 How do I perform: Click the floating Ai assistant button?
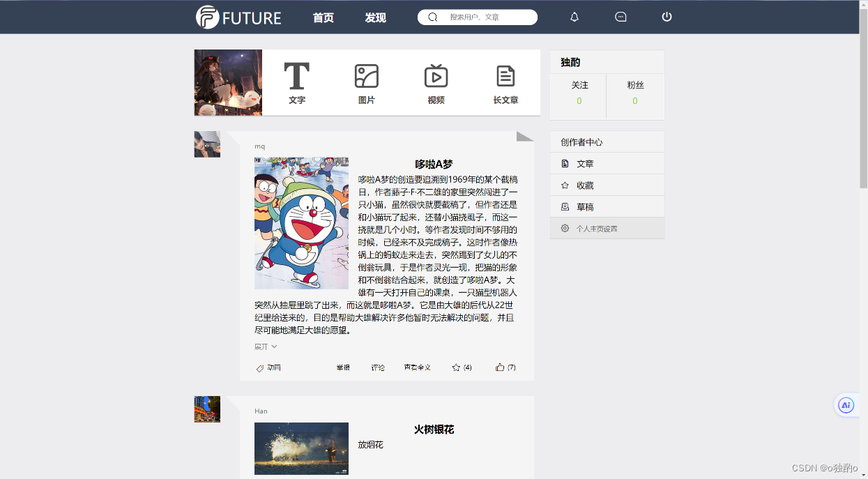(846, 405)
